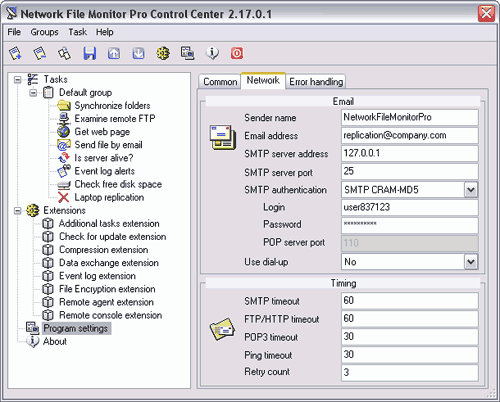Collapse the Extensions tree node
This screenshot has height=402, width=500.
(18, 211)
